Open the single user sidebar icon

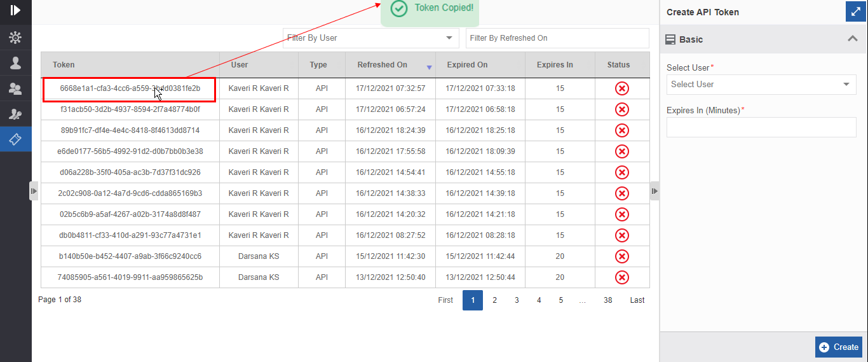pos(15,63)
